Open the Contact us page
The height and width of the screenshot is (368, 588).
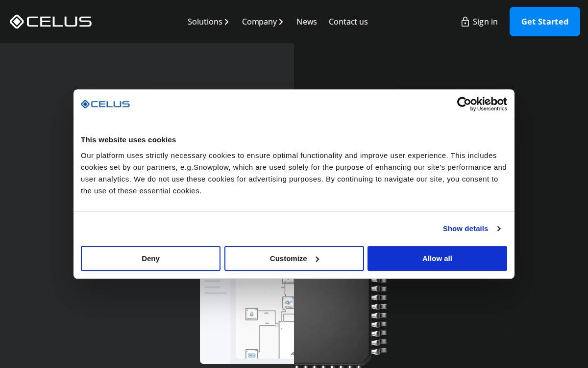tap(348, 22)
